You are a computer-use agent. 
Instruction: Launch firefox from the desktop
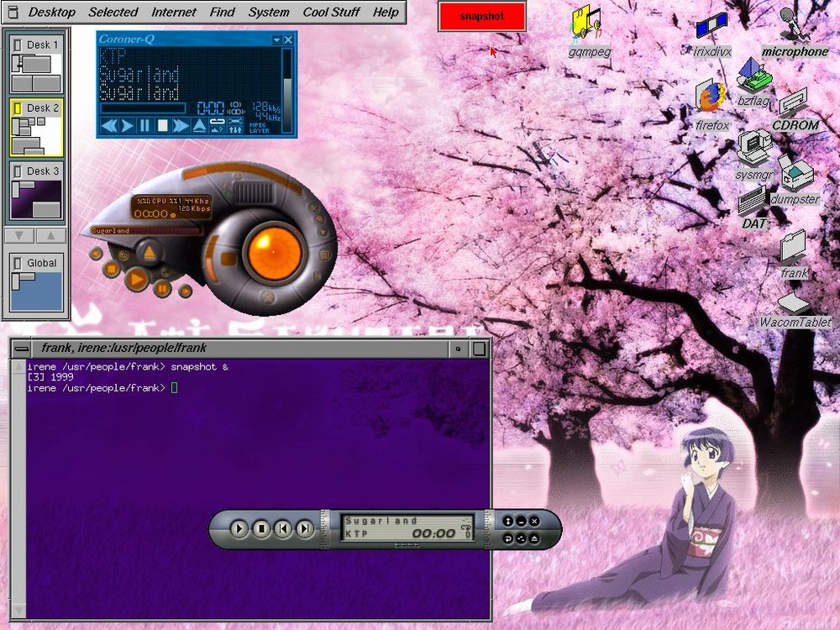(712, 106)
